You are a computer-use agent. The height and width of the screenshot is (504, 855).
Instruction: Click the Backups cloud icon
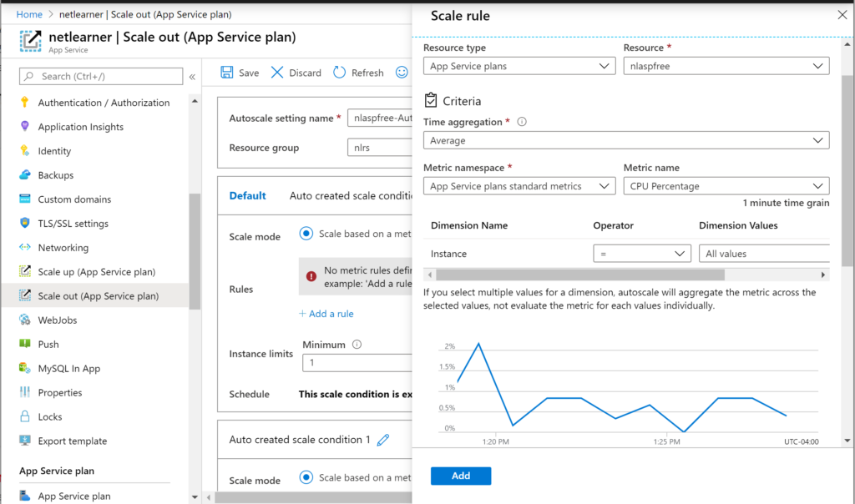(x=24, y=175)
